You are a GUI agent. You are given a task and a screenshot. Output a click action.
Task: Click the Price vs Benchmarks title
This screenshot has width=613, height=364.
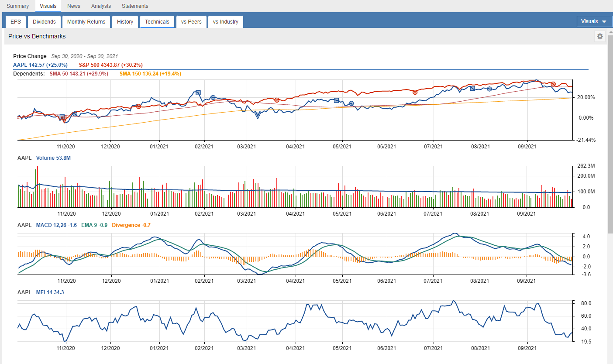[x=37, y=36]
